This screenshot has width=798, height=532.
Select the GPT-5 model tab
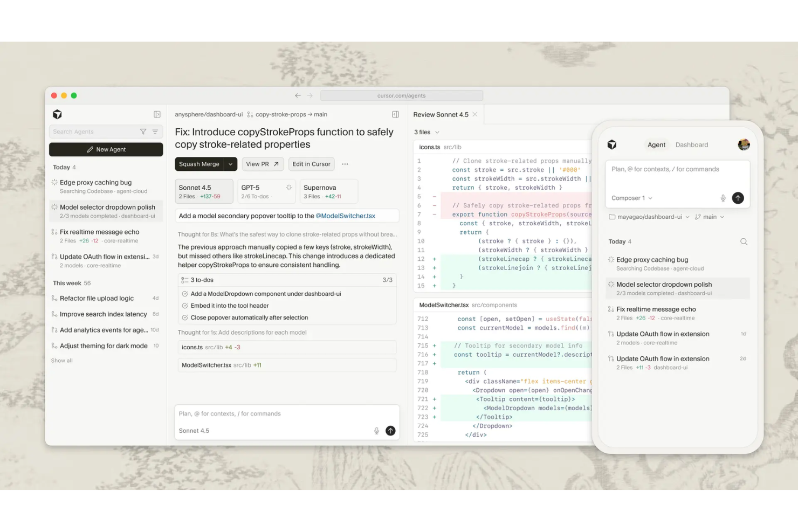[266, 191]
